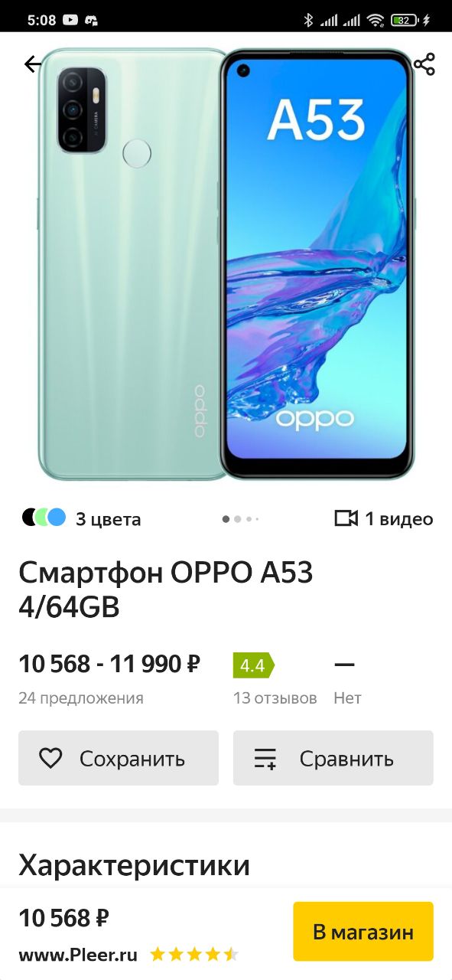Tap the compare list icon
The height and width of the screenshot is (980, 452).
pos(265,758)
